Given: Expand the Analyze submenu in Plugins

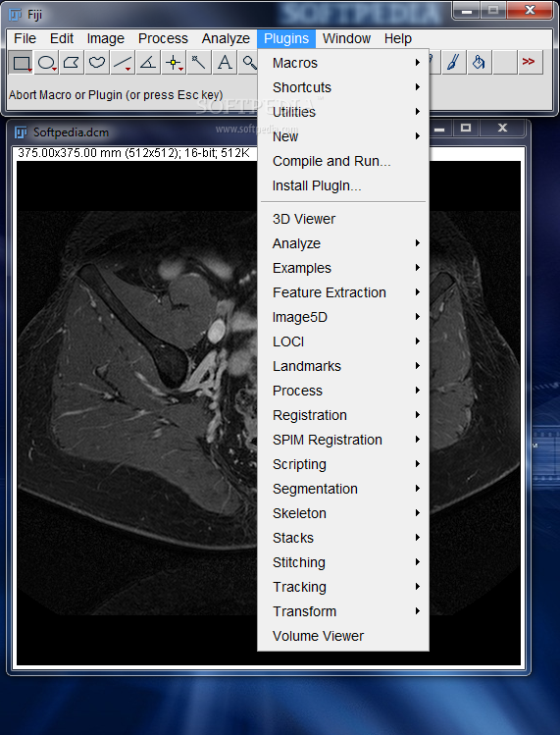Looking at the screenshot, I should [x=343, y=243].
